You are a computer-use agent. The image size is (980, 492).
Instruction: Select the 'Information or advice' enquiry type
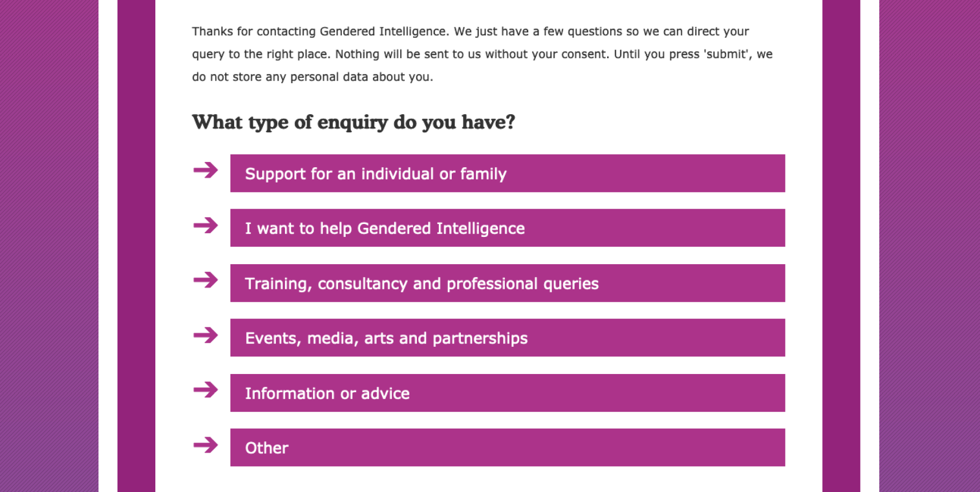pyautogui.click(x=507, y=392)
